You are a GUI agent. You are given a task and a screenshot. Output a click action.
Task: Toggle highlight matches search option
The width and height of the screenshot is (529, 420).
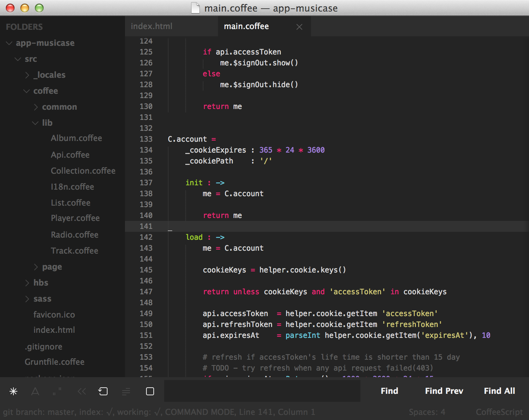pyautogui.click(x=150, y=391)
